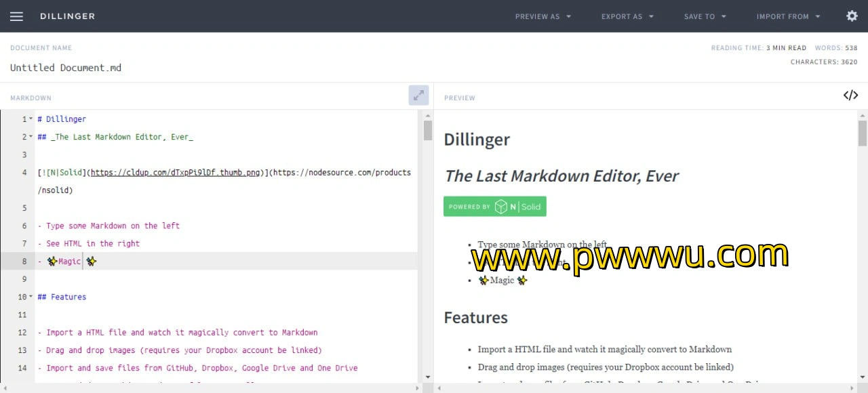Click '/nsolid)' wrapped text in the editor
This screenshot has width=868, height=393.
pyautogui.click(x=55, y=190)
